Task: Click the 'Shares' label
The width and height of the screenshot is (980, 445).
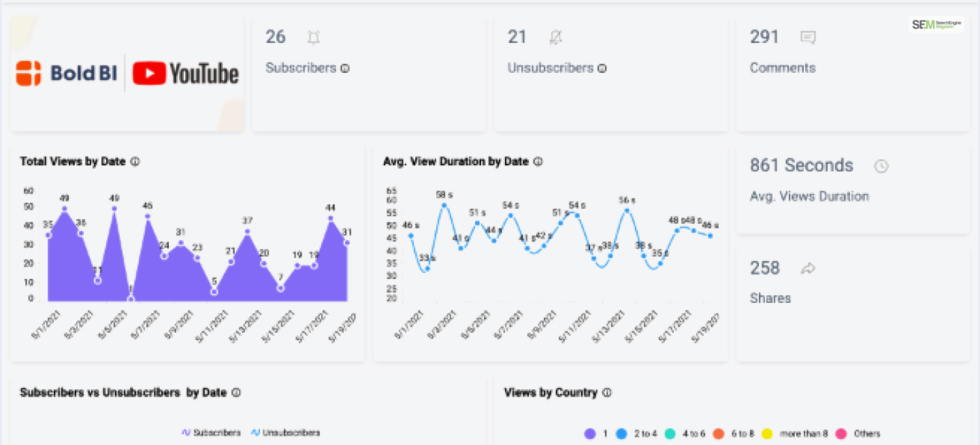Action: point(770,298)
